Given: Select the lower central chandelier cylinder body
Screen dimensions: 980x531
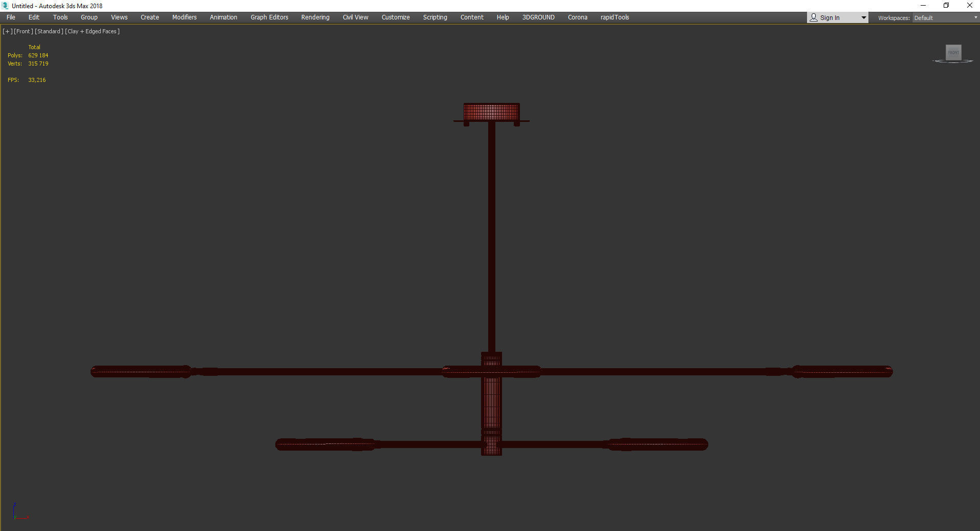Looking at the screenshot, I should [491, 403].
